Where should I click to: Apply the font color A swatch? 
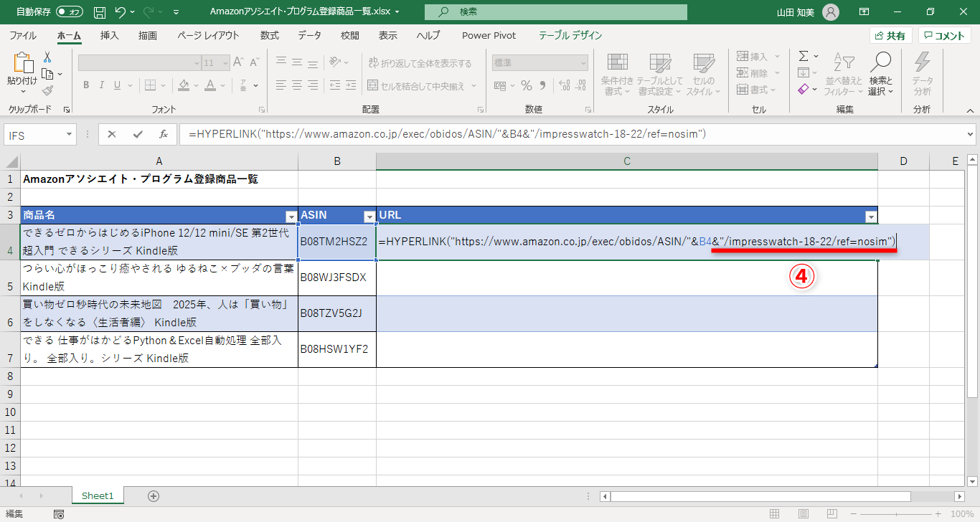point(210,85)
